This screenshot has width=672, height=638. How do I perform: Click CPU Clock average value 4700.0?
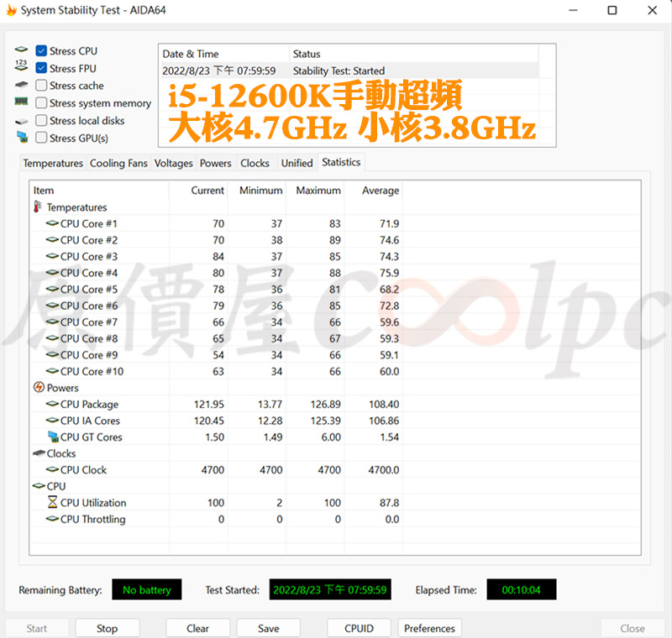click(x=384, y=469)
